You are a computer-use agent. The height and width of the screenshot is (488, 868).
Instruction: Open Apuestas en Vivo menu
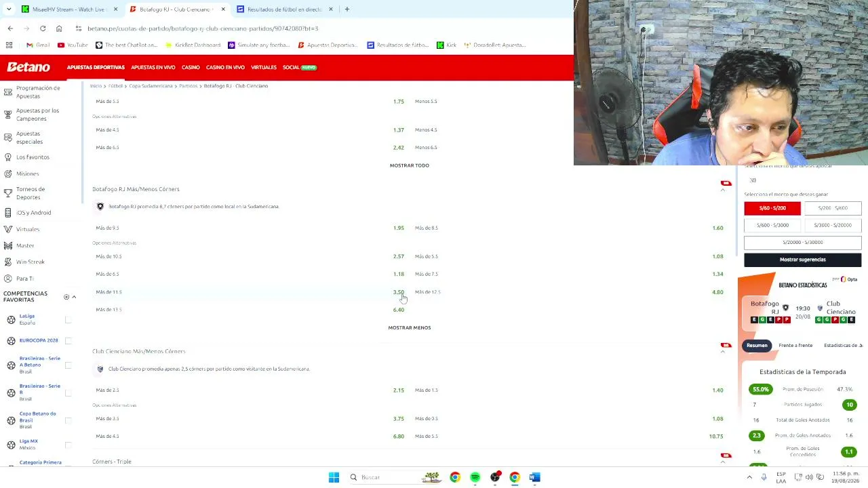coord(153,68)
